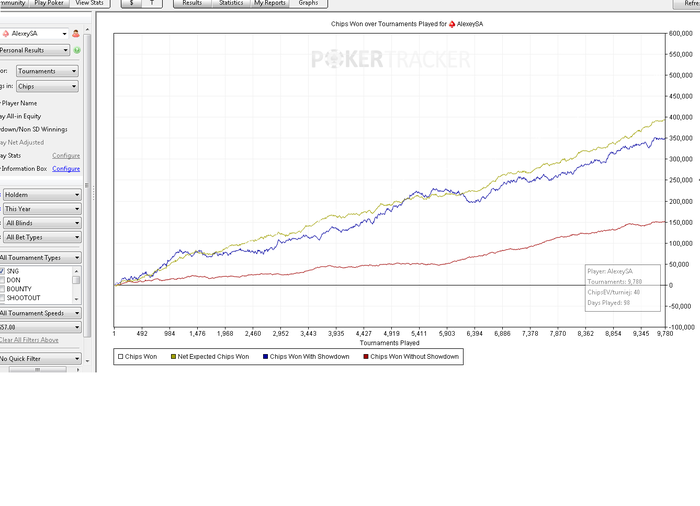Click the down arrow in the tournament types list

pos(76,299)
